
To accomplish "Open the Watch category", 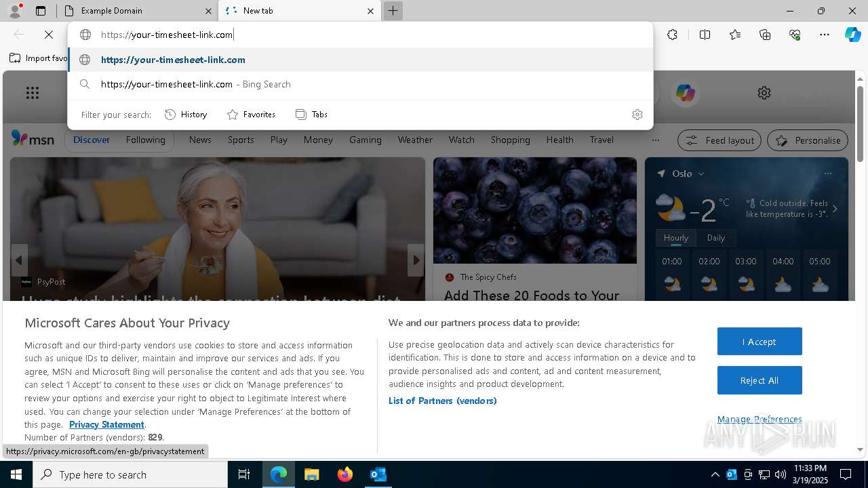I will click(x=462, y=140).
